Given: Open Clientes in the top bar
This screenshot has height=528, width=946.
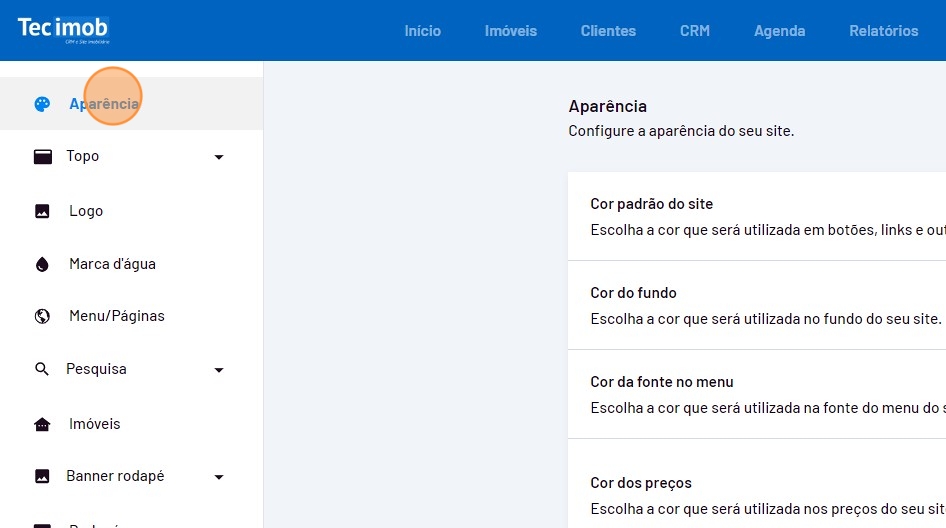Looking at the screenshot, I should 608,31.
